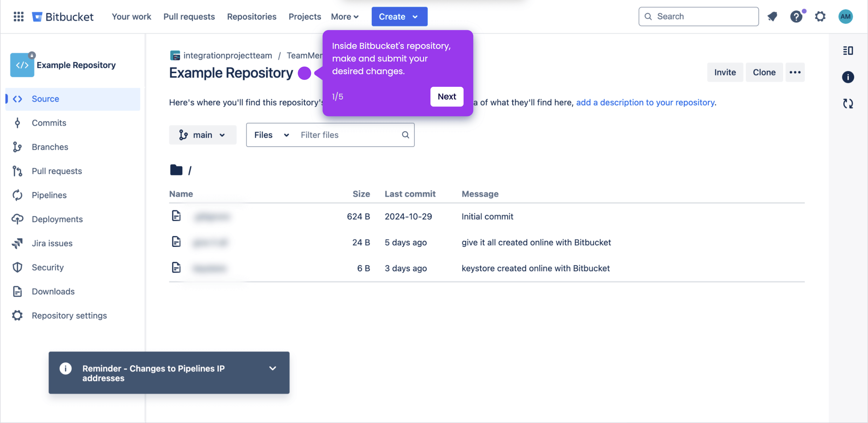
Task: Open the main branch selector
Action: point(203,135)
